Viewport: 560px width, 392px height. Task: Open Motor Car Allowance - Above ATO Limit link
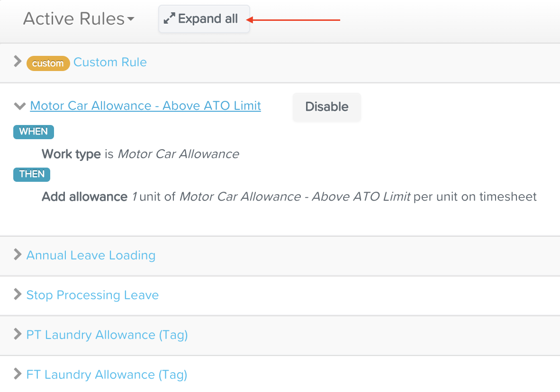coord(145,106)
